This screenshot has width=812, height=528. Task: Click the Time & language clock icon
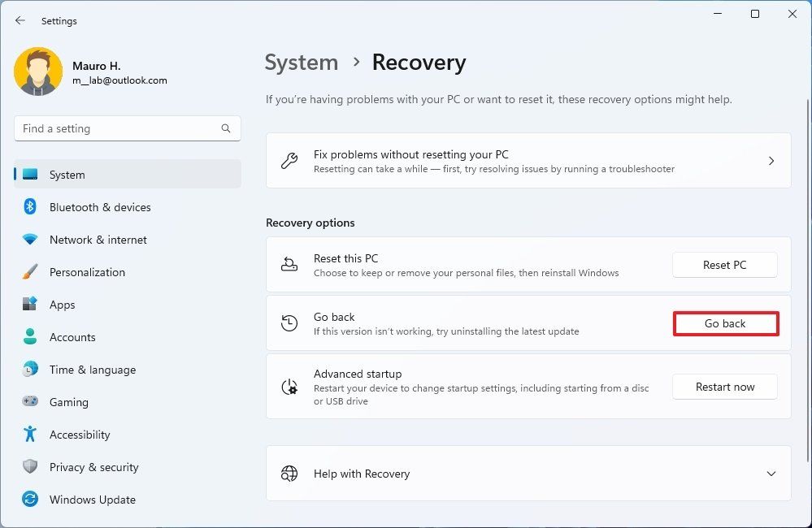(29, 370)
